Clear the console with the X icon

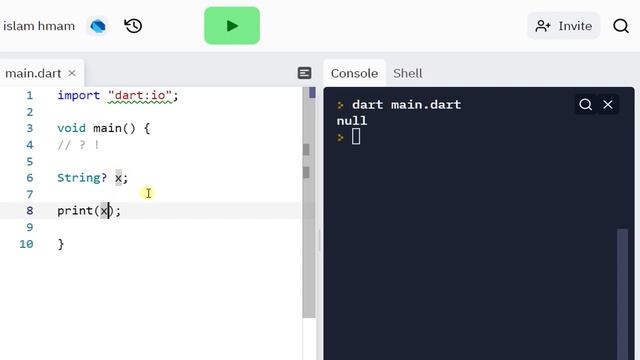[x=608, y=104]
